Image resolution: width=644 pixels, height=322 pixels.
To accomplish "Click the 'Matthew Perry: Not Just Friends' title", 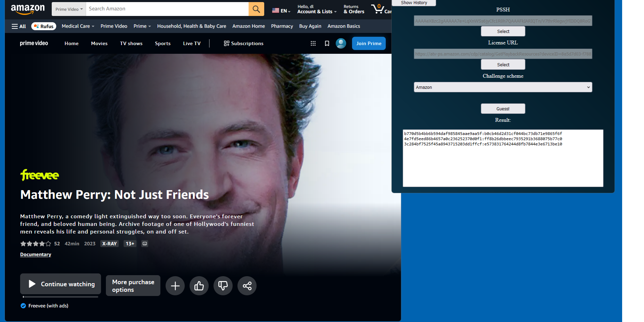I will click(115, 195).
